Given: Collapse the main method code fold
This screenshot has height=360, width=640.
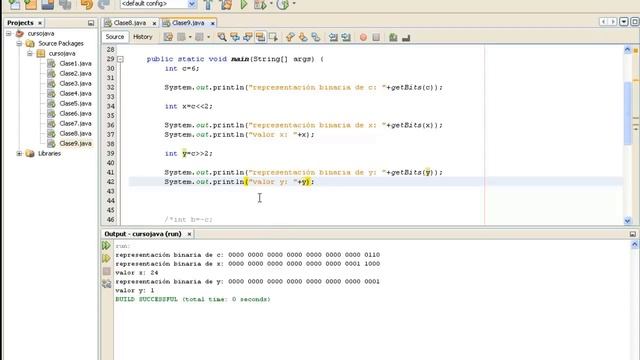Looking at the screenshot, I should [120, 59].
